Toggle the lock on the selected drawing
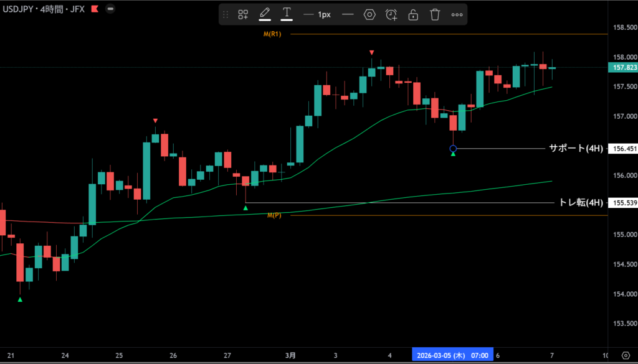638x364 pixels. point(413,14)
